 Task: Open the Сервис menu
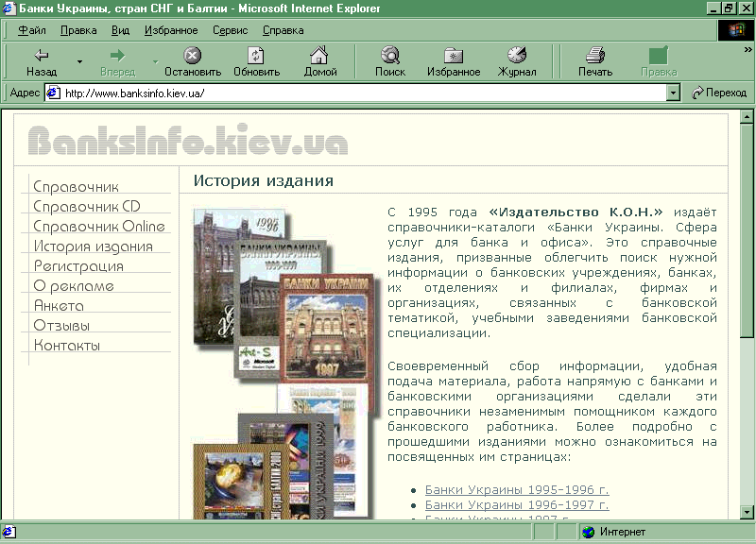tap(230, 30)
